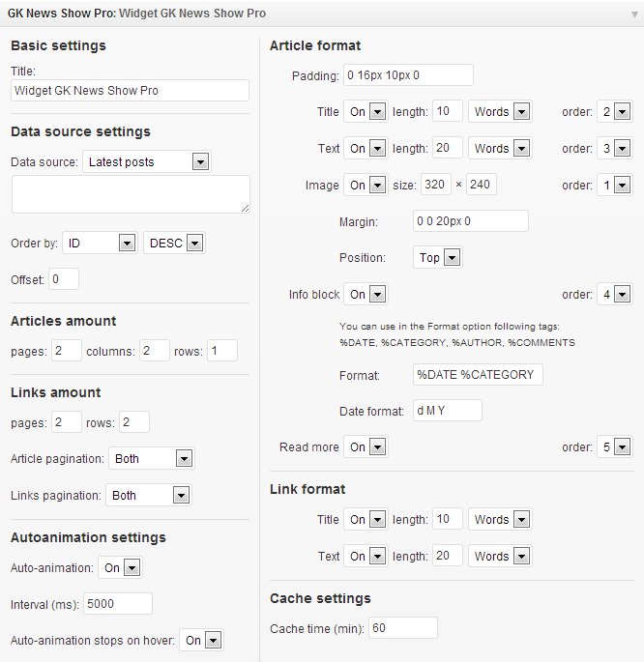
Task: Toggle the Info block On selector
Action: (366, 295)
